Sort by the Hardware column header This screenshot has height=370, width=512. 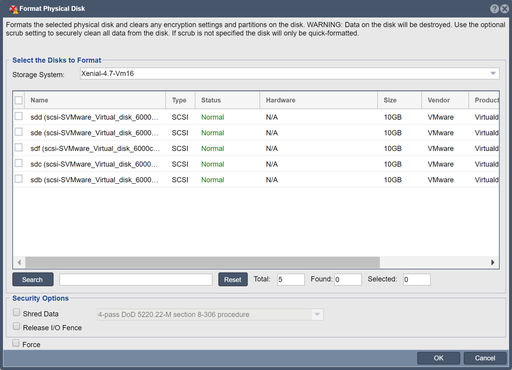pyautogui.click(x=318, y=100)
